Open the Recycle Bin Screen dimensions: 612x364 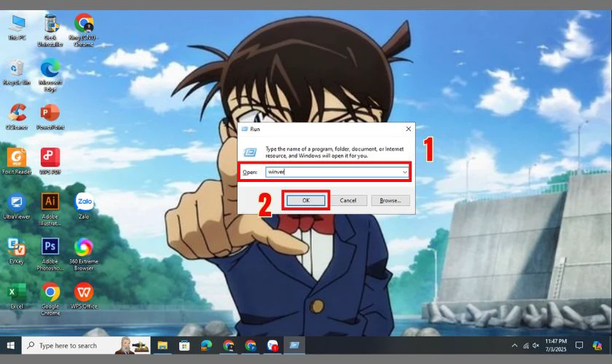(16, 73)
